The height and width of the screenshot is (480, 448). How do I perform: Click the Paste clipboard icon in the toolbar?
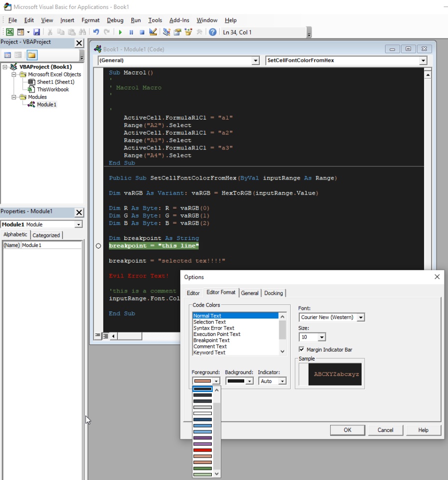coord(71,32)
